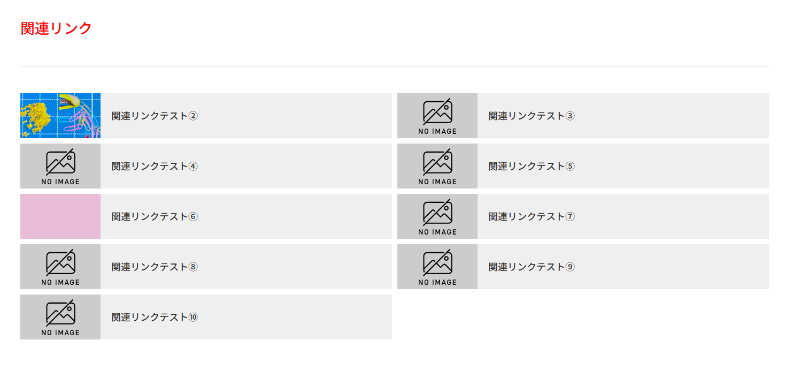Click the NO IMAGE icon for 関連リンクテスト④
This screenshot has height=370, width=785.
tap(60, 166)
